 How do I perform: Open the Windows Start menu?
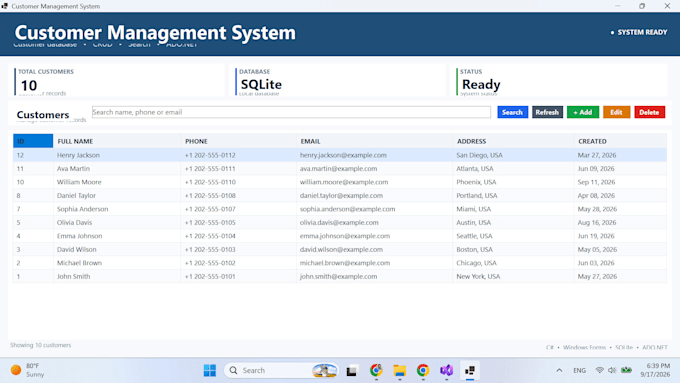(210, 370)
